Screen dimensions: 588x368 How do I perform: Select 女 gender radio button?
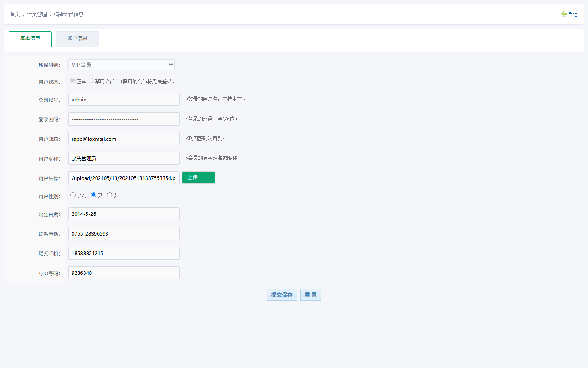click(x=109, y=195)
